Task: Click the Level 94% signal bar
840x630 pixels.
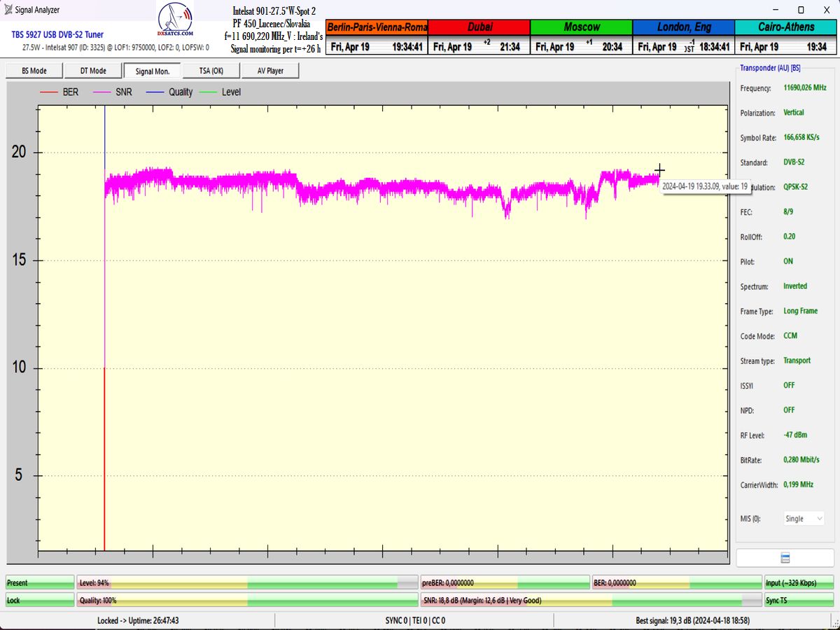Action: click(x=248, y=583)
